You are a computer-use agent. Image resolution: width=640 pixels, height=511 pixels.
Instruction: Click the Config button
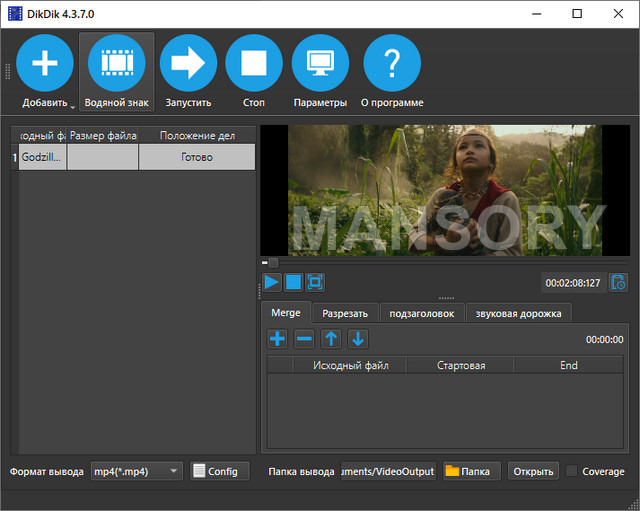(220, 471)
